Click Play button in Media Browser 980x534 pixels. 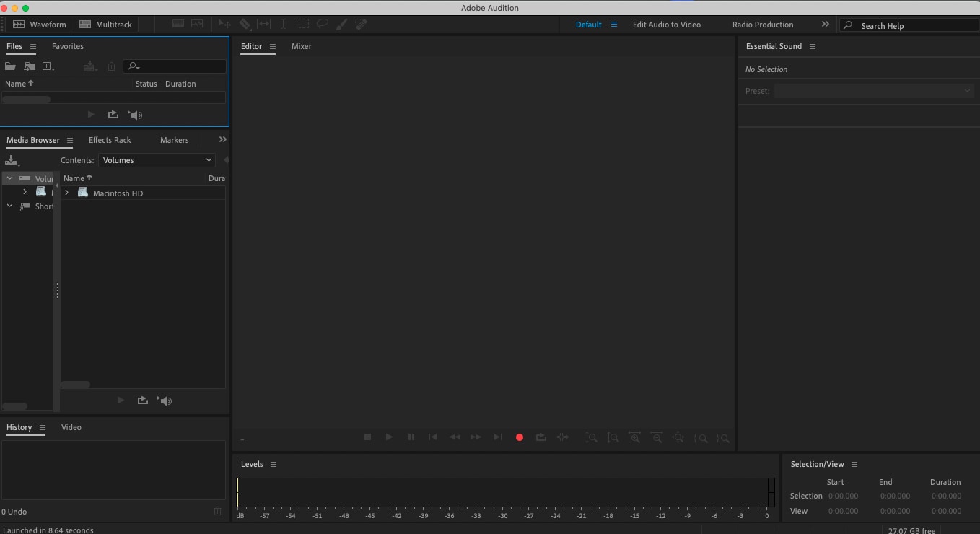tap(121, 400)
